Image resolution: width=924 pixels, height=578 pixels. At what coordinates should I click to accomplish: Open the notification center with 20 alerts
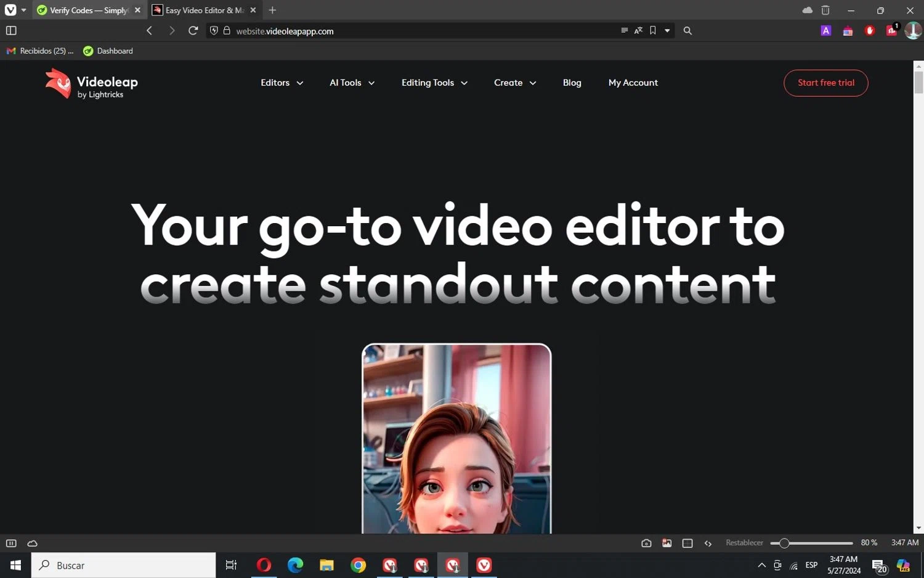(x=879, y=566)
